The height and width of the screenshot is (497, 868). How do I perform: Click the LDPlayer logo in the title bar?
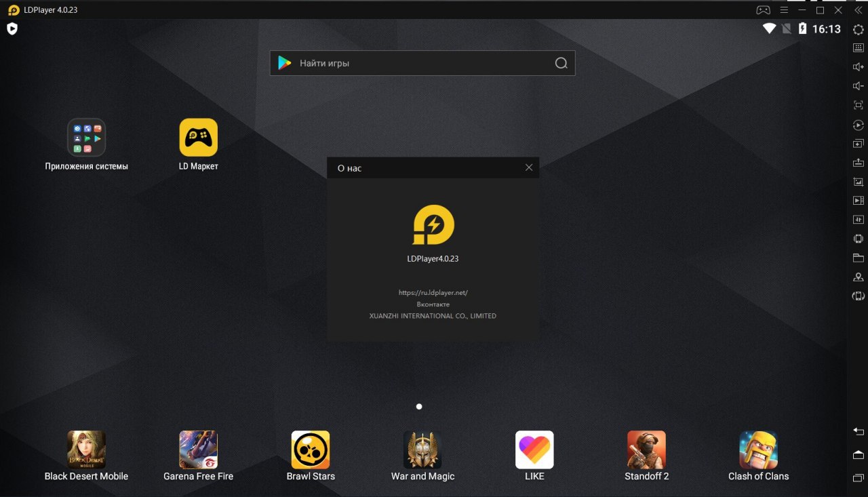pos(14,10)
